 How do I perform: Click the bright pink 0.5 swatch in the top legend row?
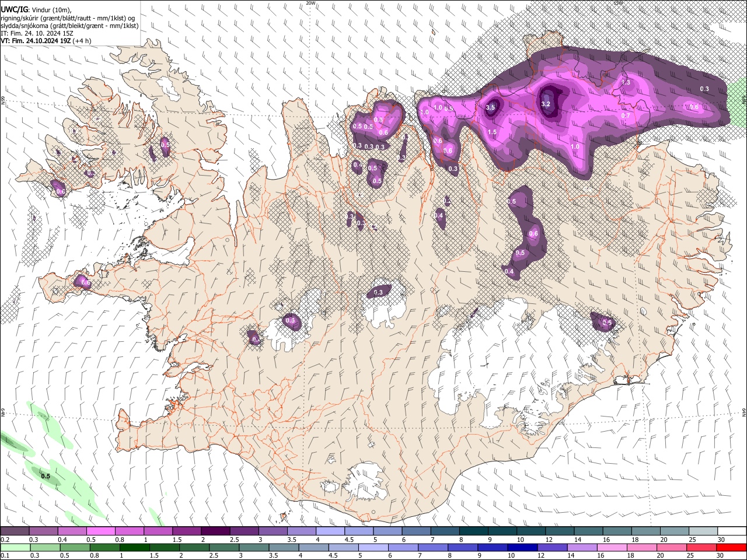coord(101,531)
